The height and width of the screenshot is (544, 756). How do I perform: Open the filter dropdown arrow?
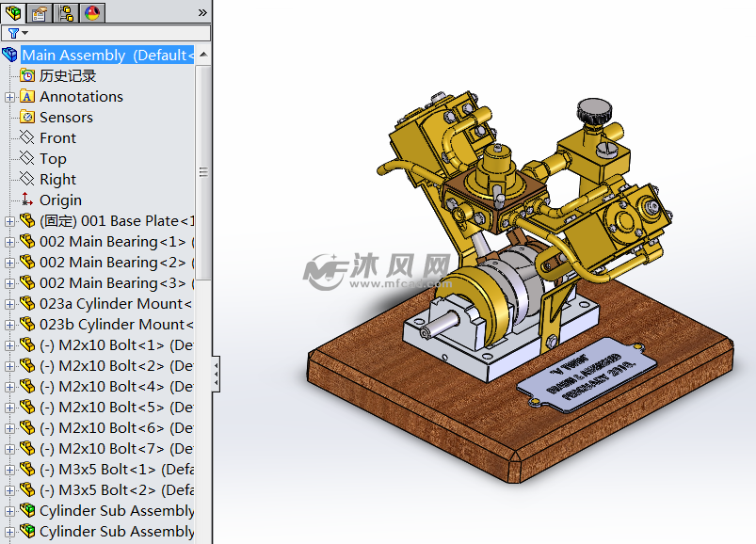24,33
